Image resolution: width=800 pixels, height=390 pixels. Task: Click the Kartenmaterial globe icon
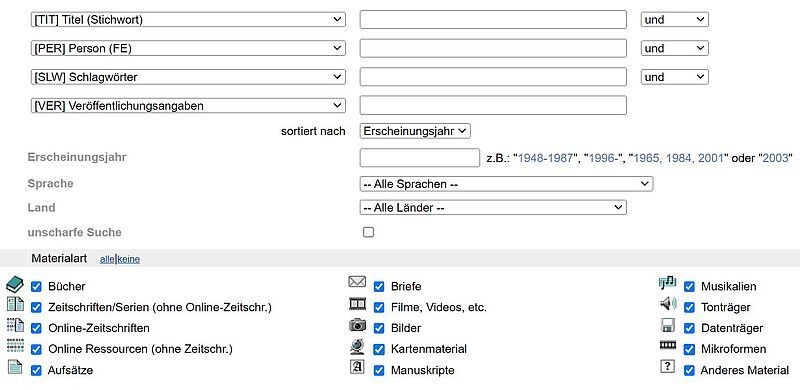(x=357, y=347)
